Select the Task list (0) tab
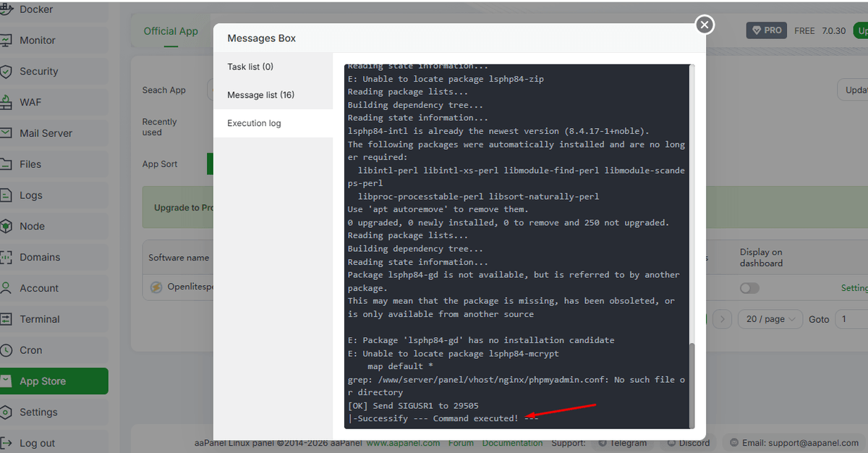868x453 pixels. (250, 67)
